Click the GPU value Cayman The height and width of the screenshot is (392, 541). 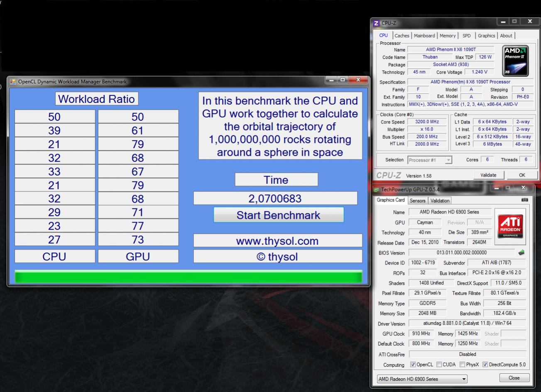click(x=424, y=222)
